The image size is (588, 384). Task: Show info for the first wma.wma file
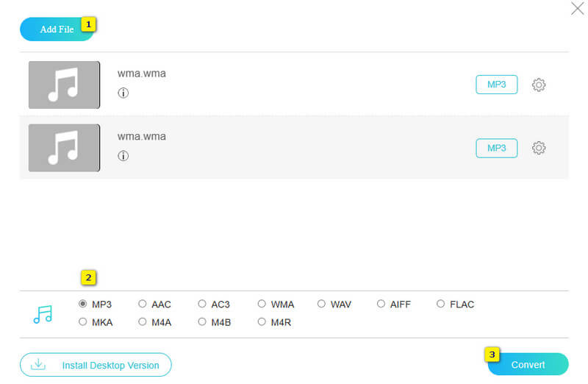[123, 93]
